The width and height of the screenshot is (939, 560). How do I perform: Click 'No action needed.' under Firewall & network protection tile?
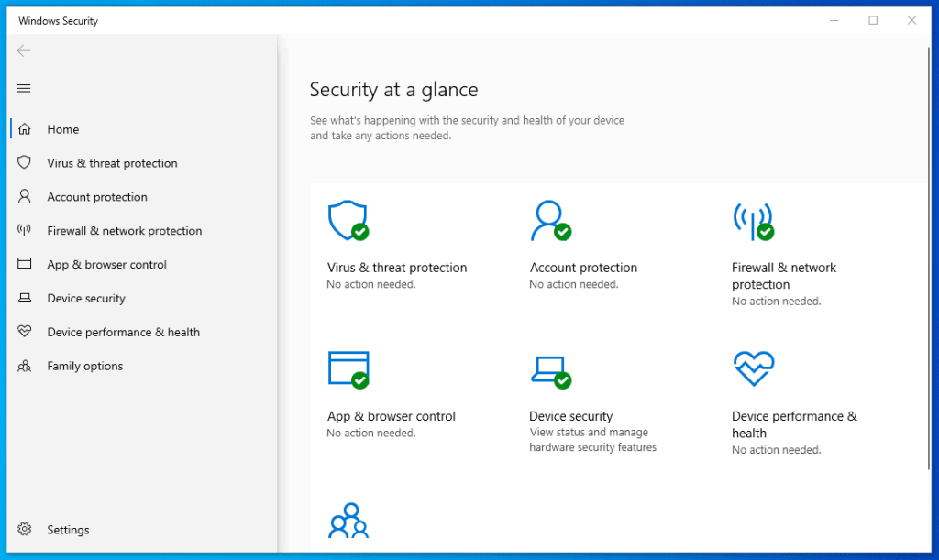776,301
